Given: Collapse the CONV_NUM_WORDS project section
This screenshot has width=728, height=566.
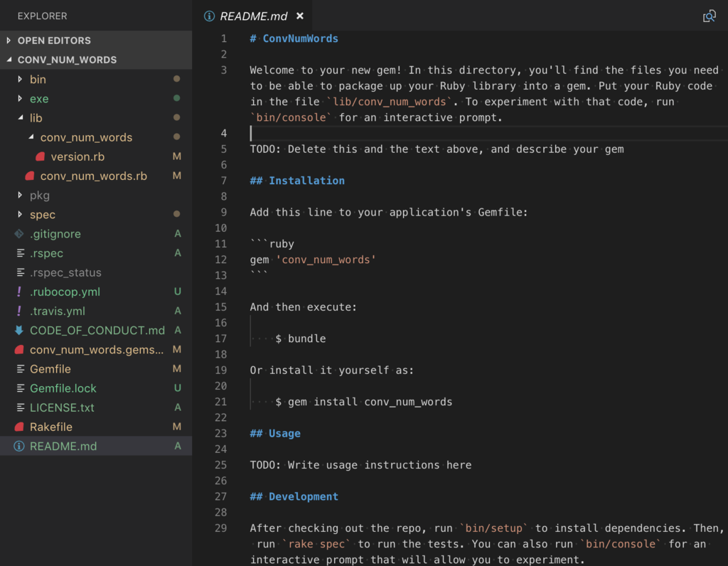Looking at the screenshot, I should pos(9,60).
